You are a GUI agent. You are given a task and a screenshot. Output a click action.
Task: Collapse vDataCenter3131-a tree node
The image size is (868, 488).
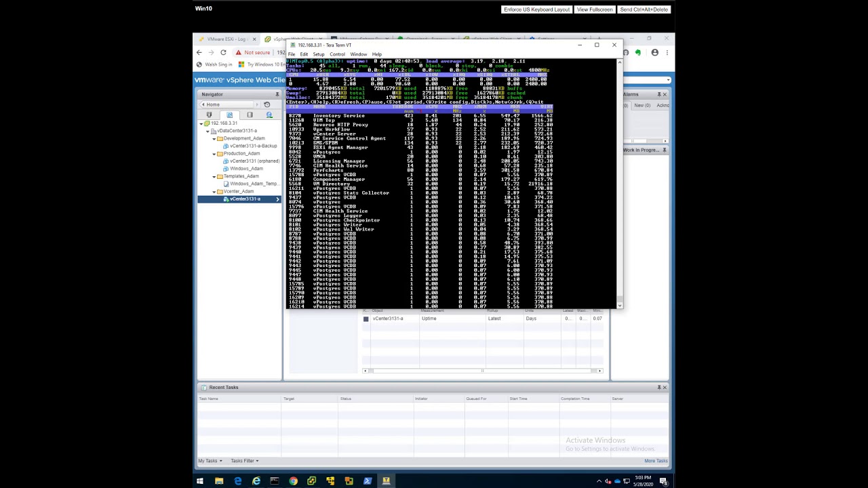pyautogui.click(x=208, y=131)
